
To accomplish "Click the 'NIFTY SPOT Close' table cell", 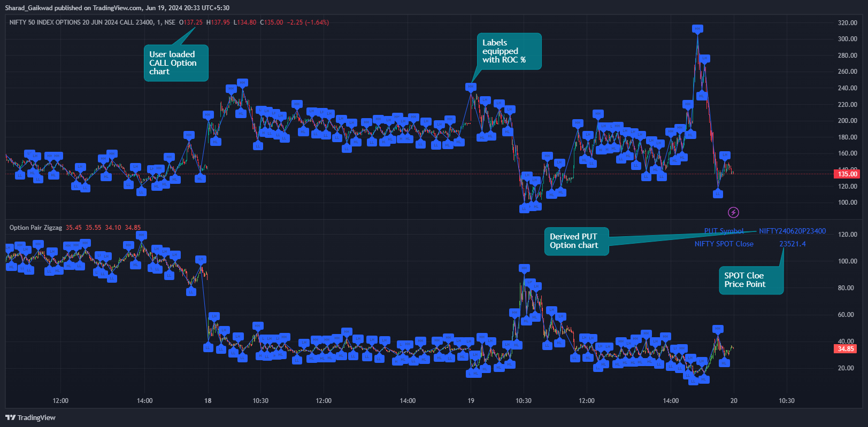I will coord(724,244).
